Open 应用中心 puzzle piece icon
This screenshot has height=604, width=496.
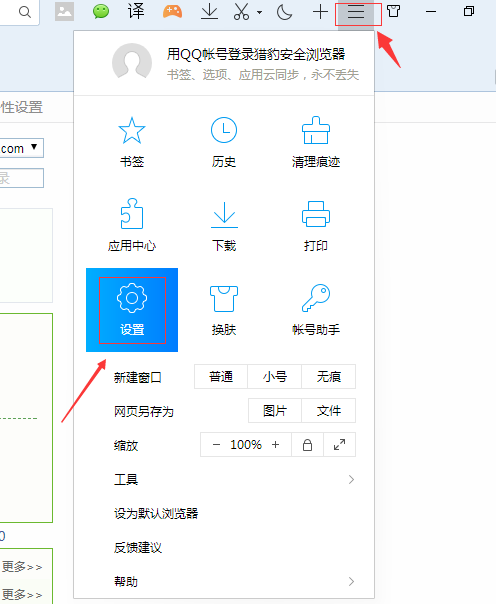pos(132,214)
